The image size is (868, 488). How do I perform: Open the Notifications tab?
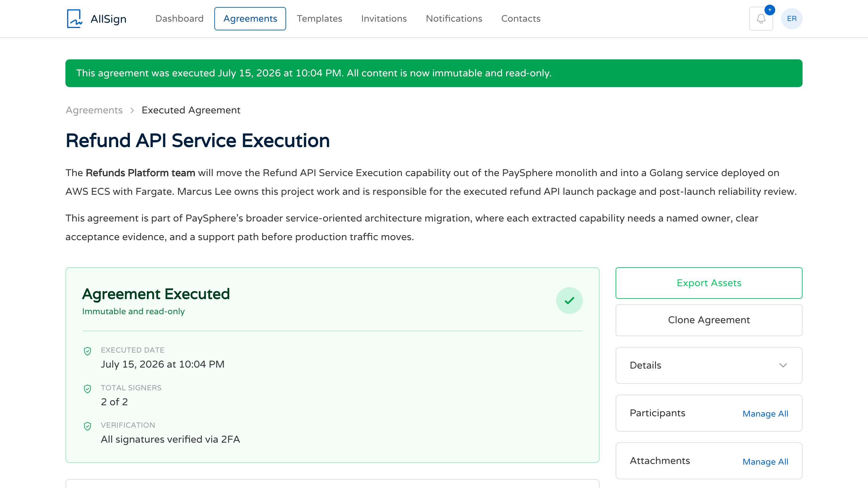pos(454,19)
